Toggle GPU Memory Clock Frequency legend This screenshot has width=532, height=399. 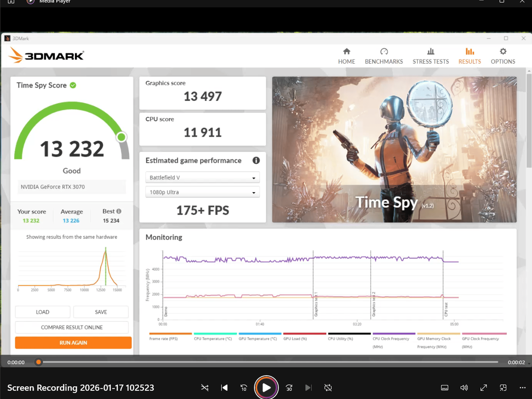pyautogui.click(x=438, y=341)
